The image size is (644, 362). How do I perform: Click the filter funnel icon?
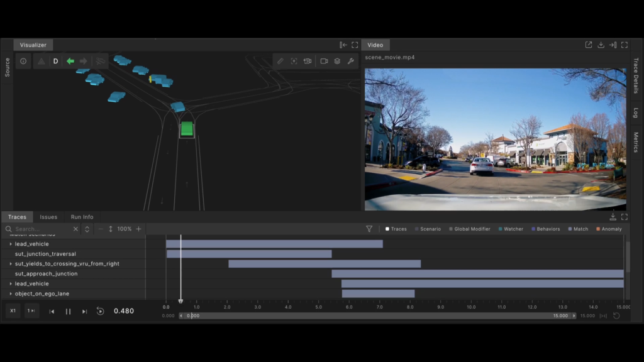[369, 229]
